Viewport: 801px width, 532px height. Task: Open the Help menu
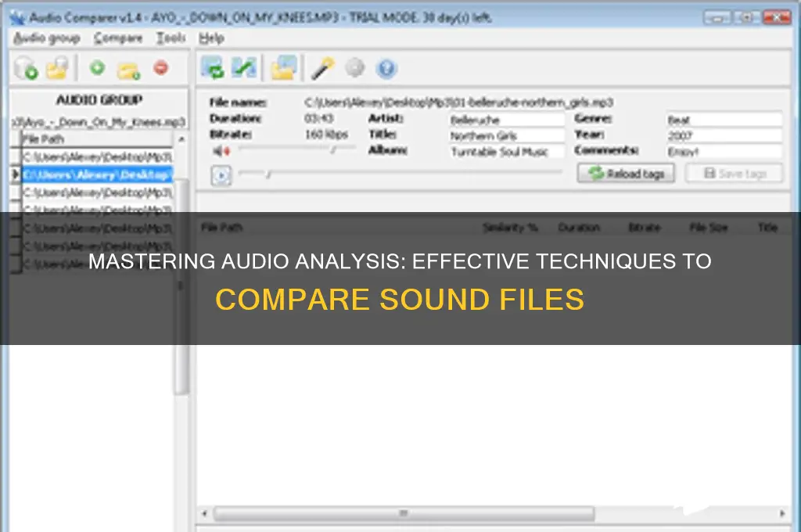coord(211,38)
